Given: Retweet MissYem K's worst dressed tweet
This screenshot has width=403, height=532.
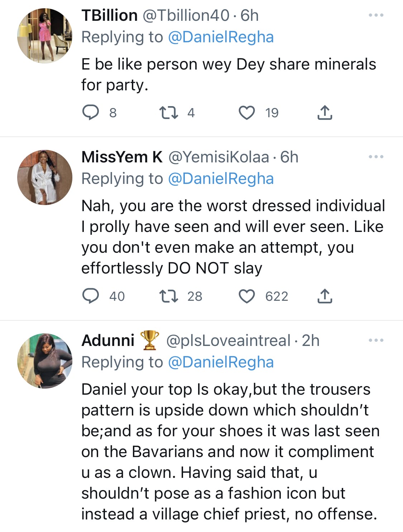Looking at the screenshot, I should 168,296.
